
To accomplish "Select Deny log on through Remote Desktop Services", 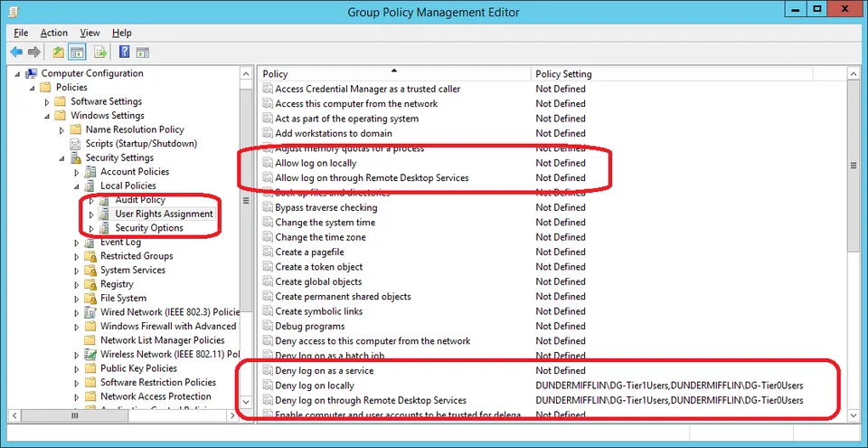I will click(371, 400).
